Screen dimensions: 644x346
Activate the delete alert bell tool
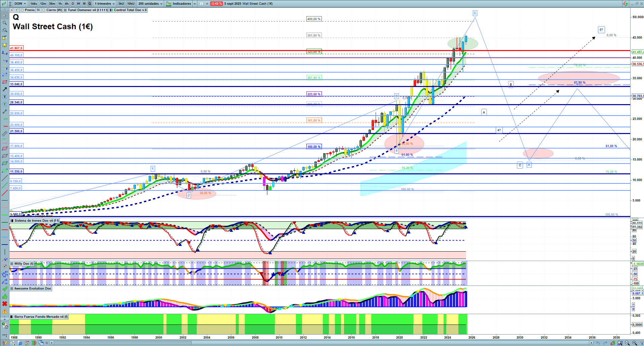coord(4,38)
